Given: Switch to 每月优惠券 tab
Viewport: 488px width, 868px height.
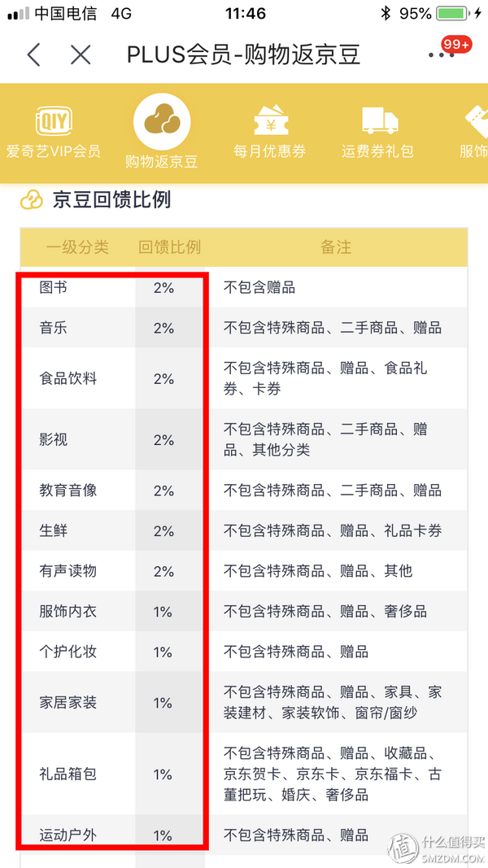Looking at the screenshot, I should pyautogui.click(x=269, y=151).
